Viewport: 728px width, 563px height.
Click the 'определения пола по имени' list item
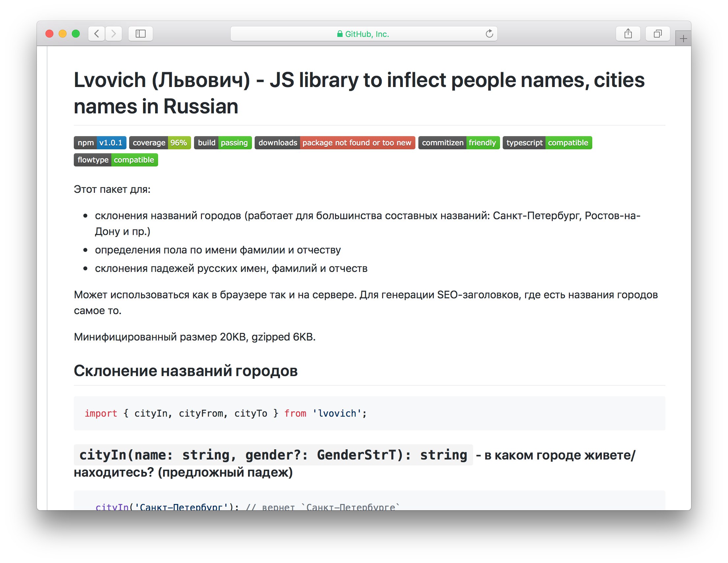coord(218,250)
